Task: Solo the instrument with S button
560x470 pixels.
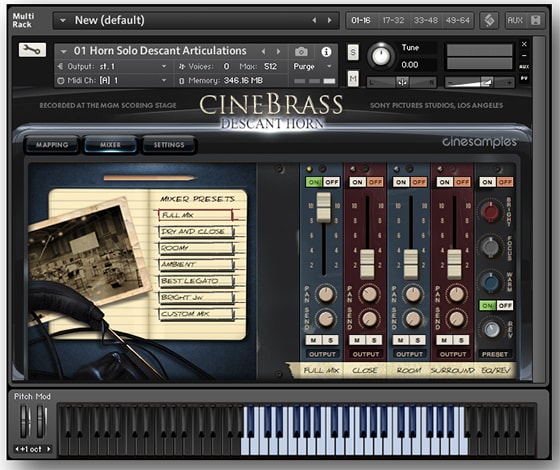Action: coord(353,52)
